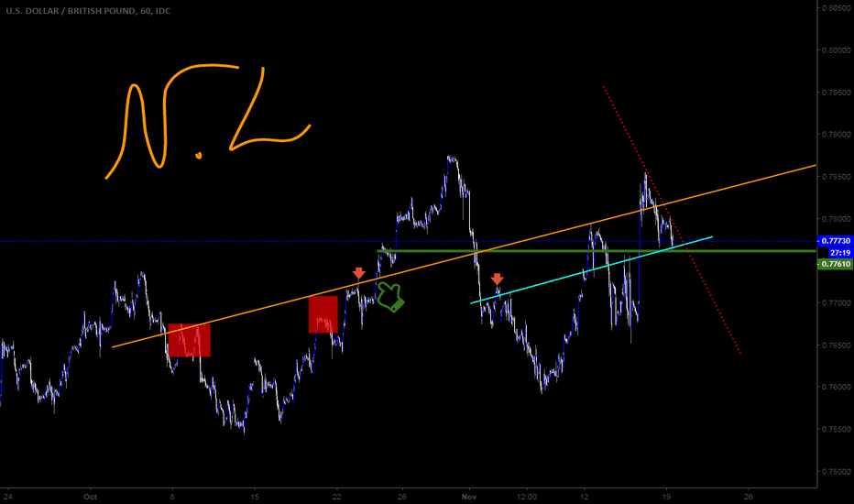Select the cyan short trendline

592,269
